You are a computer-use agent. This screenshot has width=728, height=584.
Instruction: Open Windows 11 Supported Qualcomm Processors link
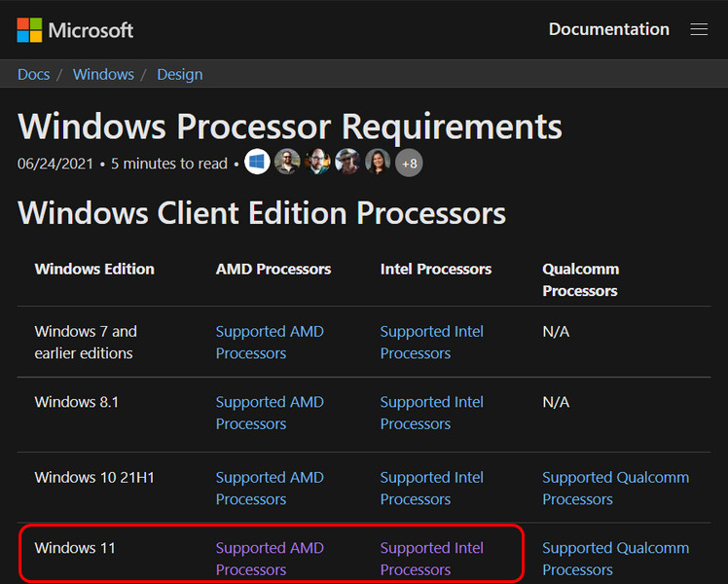point(615,559)
